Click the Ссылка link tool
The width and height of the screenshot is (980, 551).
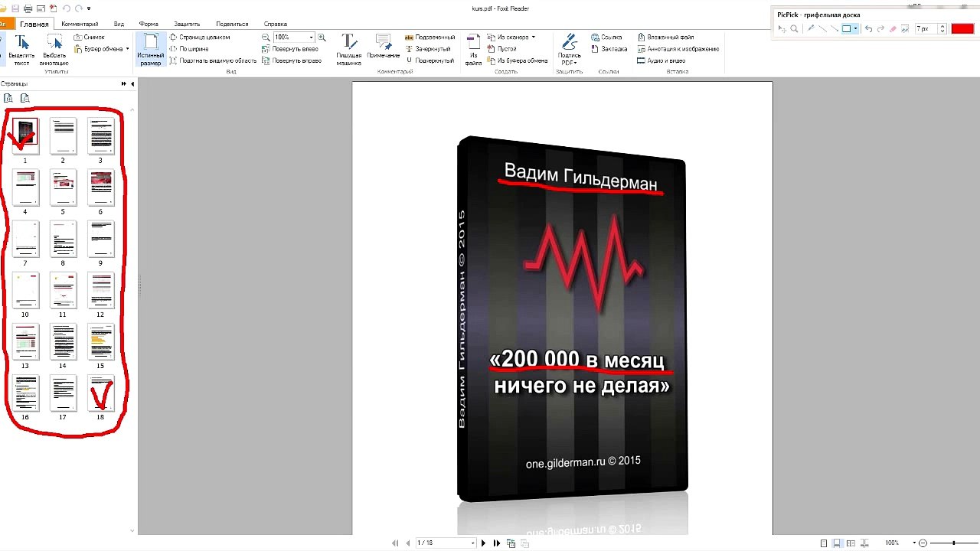(606, 37)
